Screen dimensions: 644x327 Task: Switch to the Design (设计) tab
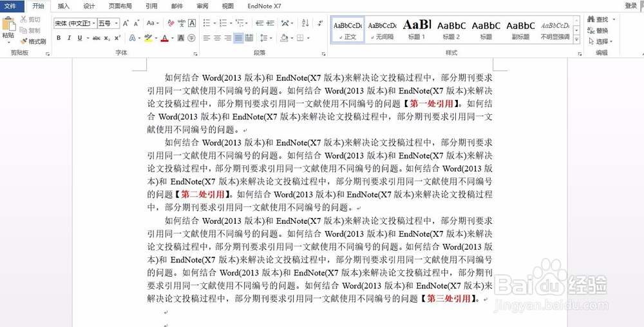pyautogui.click(x=89, y=6)
